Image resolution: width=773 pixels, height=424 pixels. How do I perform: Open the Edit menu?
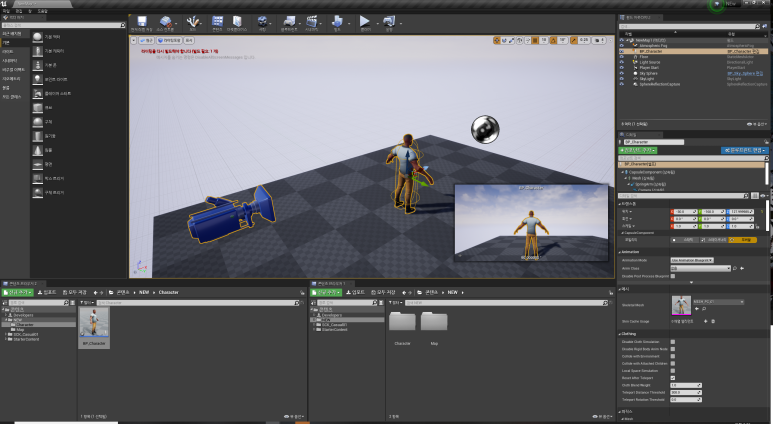[x=19, y=10]
